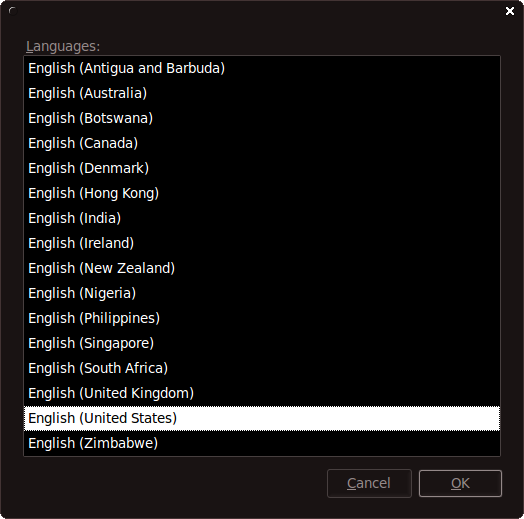Choose English (Botswana) entry
This screenshot has width=524, height=519.
click(x=262, y=118)
